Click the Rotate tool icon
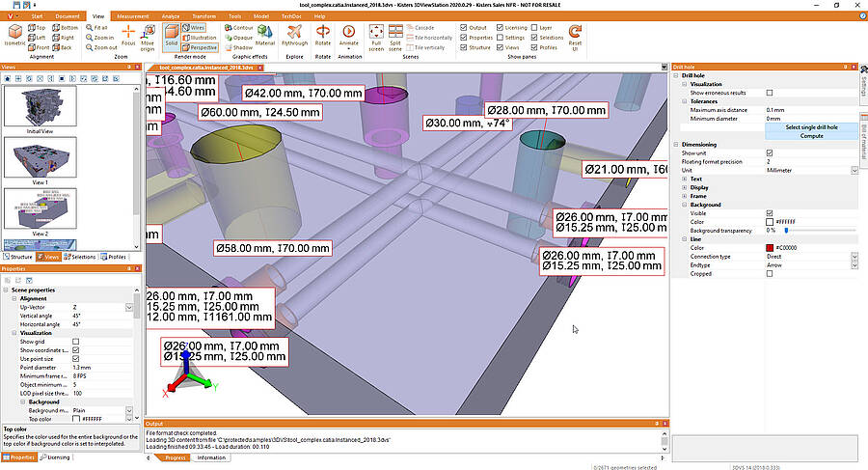Viewport: 868px width, 470px height. click(x=323, y=36)
